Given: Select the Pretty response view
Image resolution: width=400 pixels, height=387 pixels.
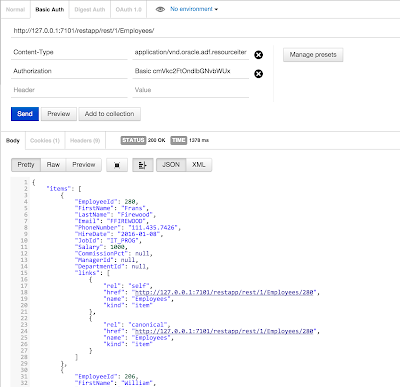Looking at the screenshot, I should (26, 165).
